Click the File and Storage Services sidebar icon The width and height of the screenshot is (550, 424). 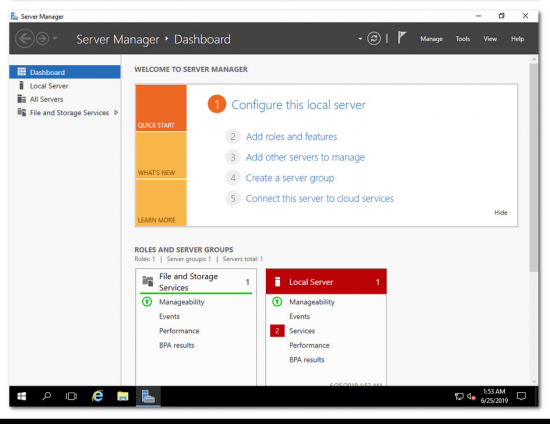(x=22, y=112)
